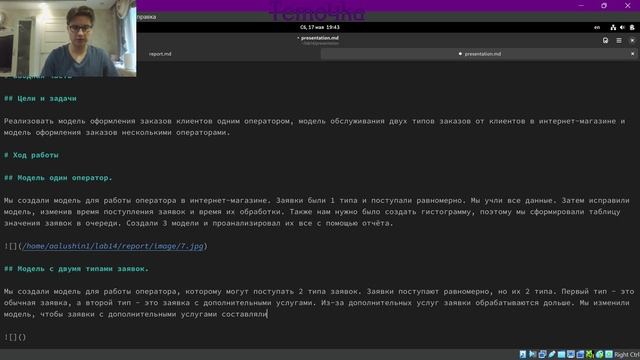Click the VirtualBox shared folders status icon
The height and width of the screenshot is (360, 640).
click(x=562, y=354)
